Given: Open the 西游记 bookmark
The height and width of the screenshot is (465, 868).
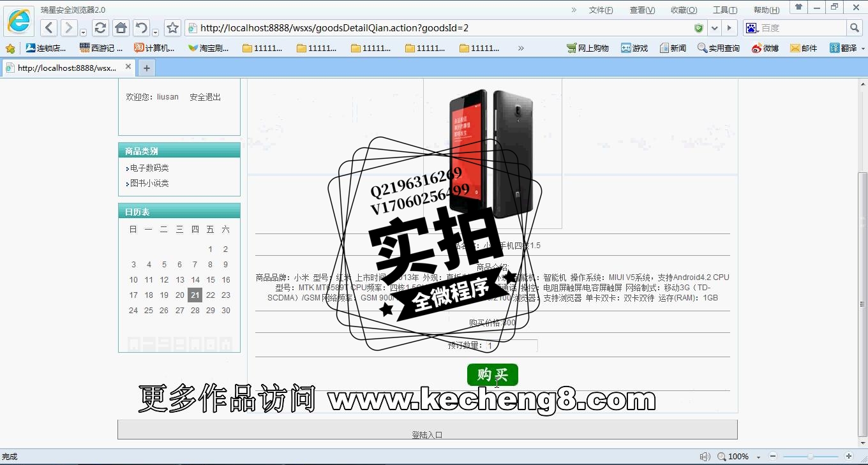Looking at the screenshot, I should pos(101,48).
